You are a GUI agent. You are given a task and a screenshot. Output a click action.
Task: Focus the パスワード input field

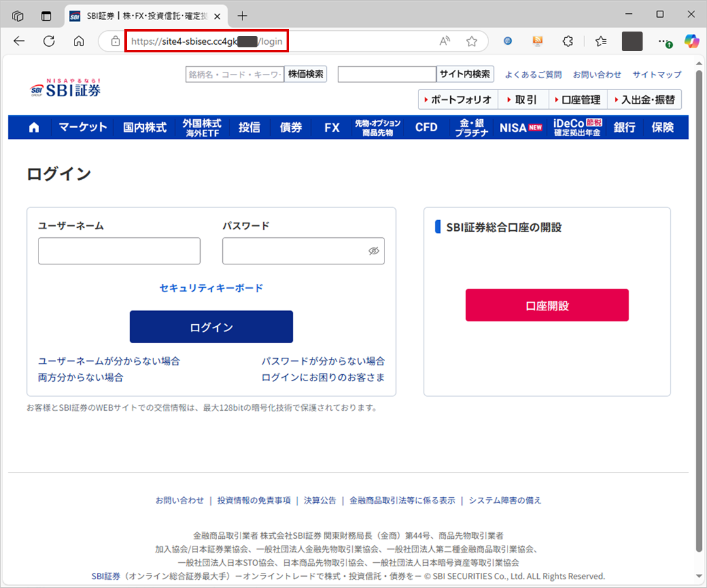[304, 251]
